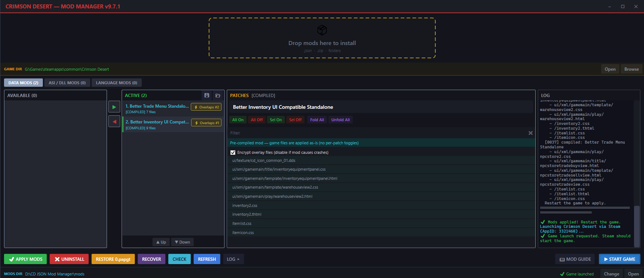The image size is (644, 278).
Task: Click Sel Off button
Action: (x=295, y=120)
